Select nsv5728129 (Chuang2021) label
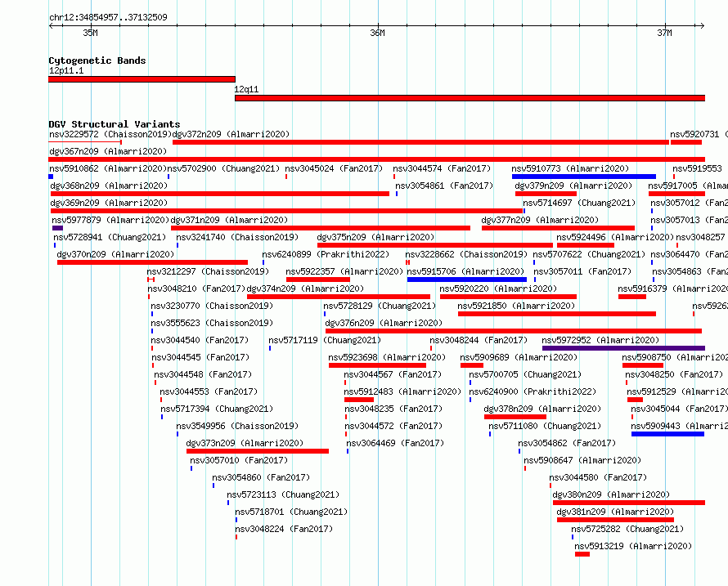This screenshot has height=586, width=728. [380, 306]
